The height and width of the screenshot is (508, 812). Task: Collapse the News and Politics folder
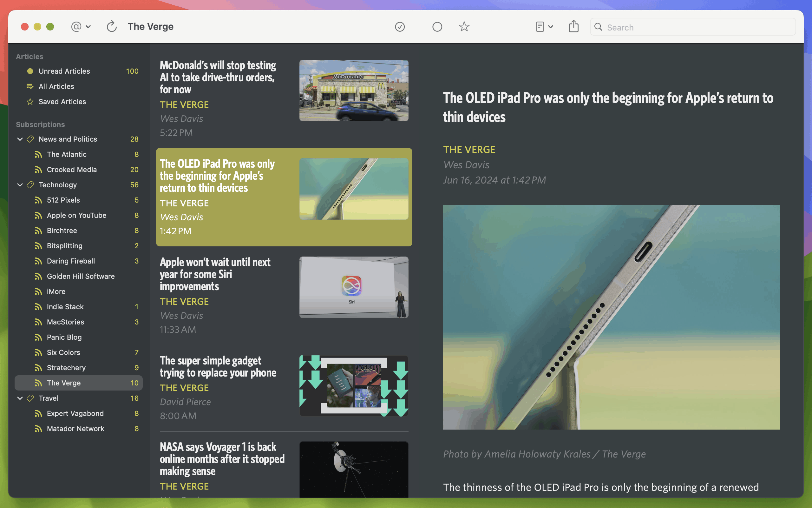[20, 139]
